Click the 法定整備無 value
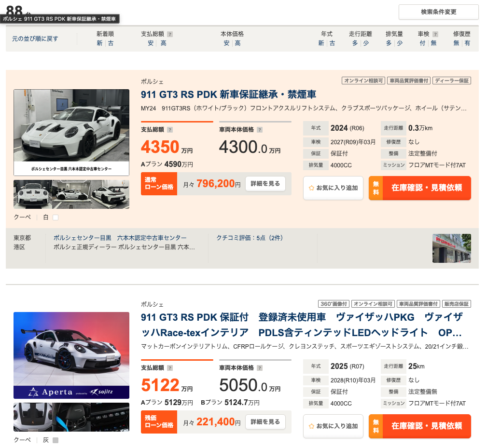The height and width of the screenshot is (448, 487). point(423,392)
